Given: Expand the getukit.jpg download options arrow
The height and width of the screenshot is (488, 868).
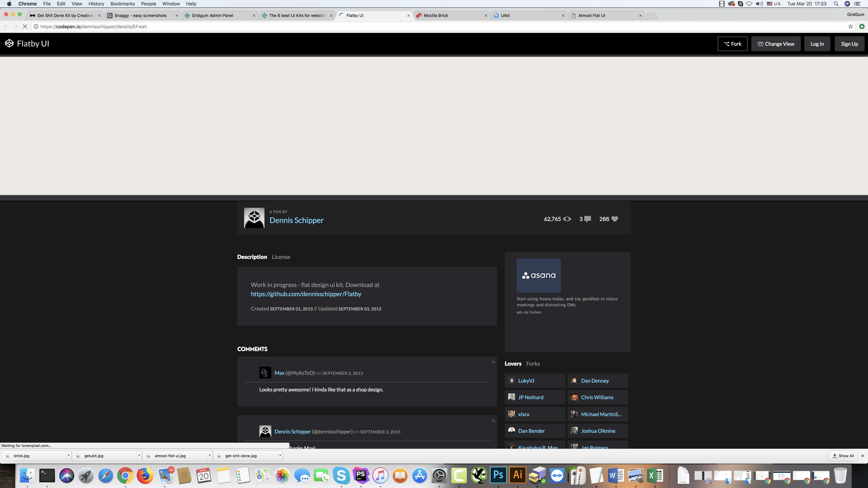Looking at the screenshot, I should [x=139, y=455].
